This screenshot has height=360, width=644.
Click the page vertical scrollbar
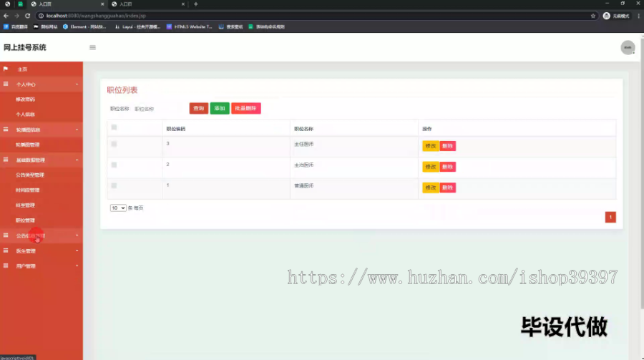coord(642,172)
